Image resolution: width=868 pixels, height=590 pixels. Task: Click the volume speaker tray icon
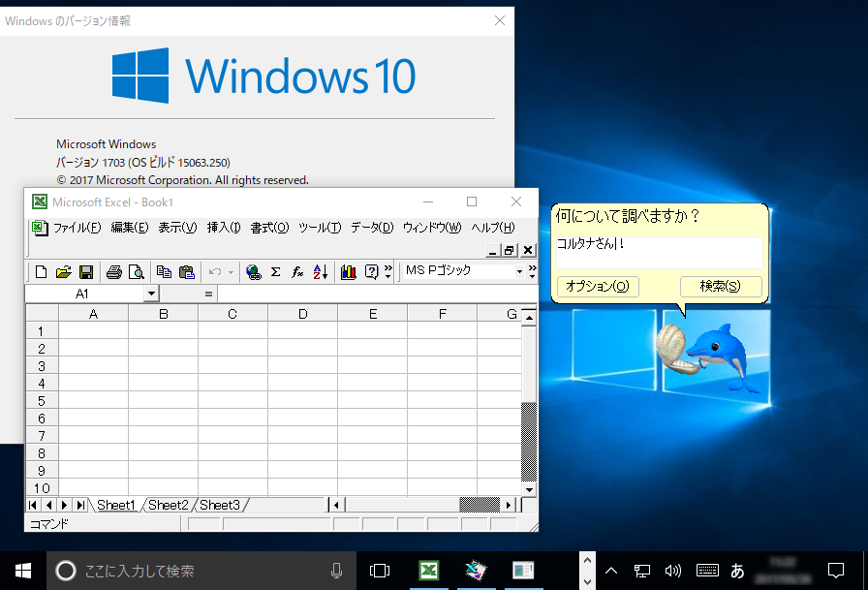point(672,571)
